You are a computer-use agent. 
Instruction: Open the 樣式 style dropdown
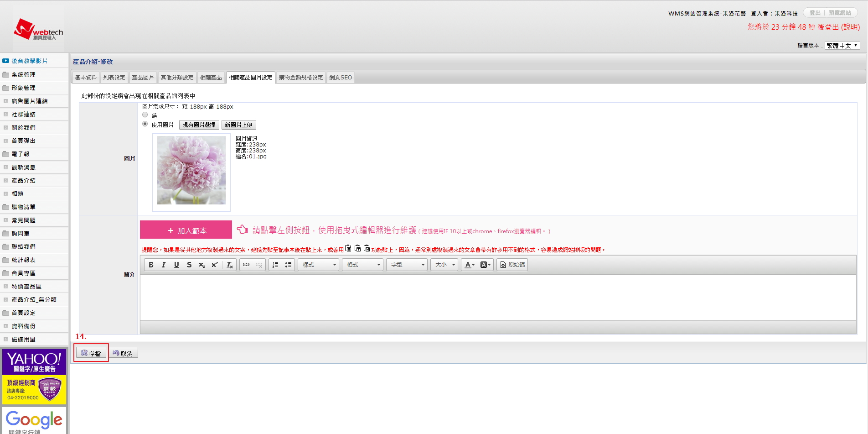click(319, 265)
